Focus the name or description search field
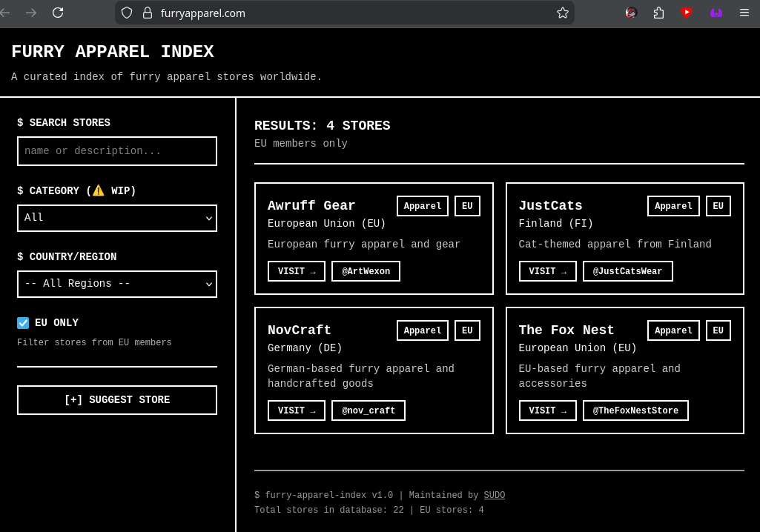The width and height of the screenshot is (760, 532). click(117, 151)
